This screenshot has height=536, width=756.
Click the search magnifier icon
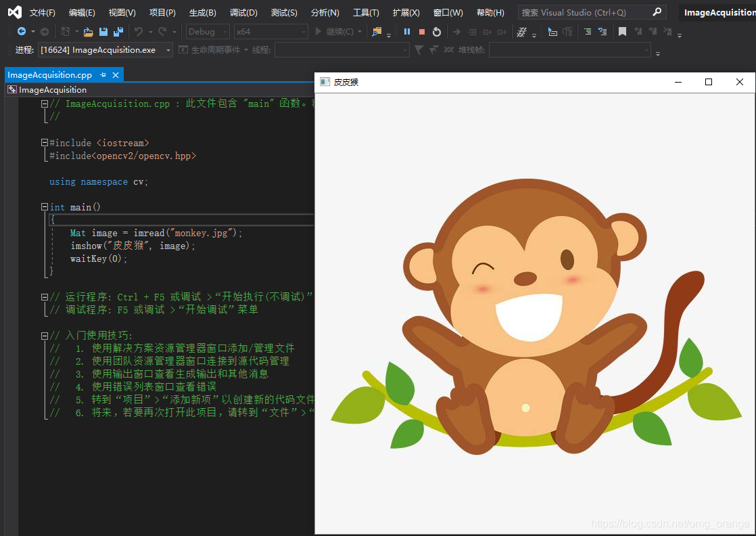click(x=657, y=12)
